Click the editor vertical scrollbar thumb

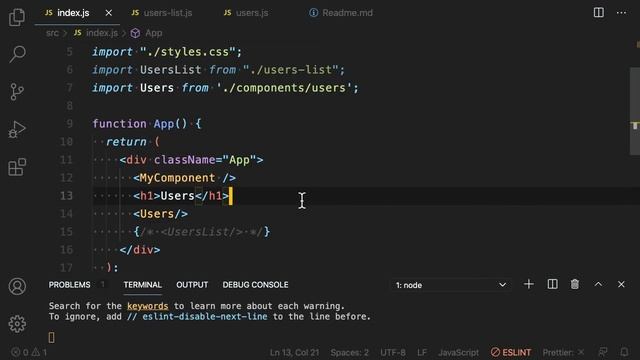[x=635, y=111]
